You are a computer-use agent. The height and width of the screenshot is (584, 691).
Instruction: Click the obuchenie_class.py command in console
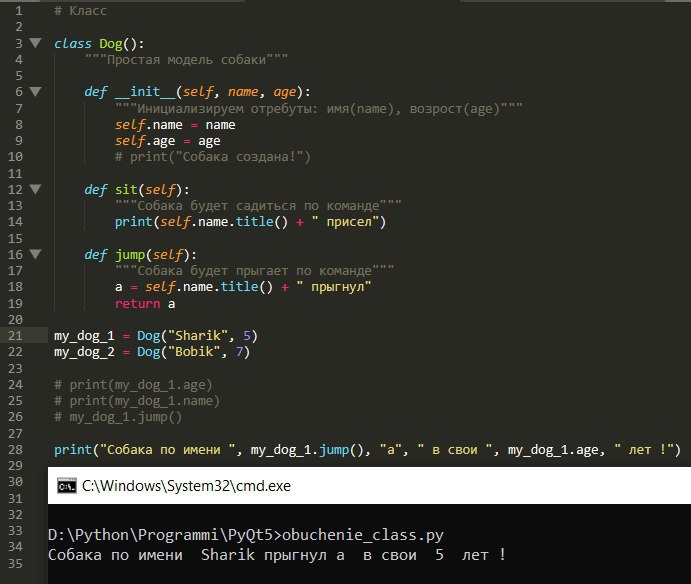tap(363, 535)
